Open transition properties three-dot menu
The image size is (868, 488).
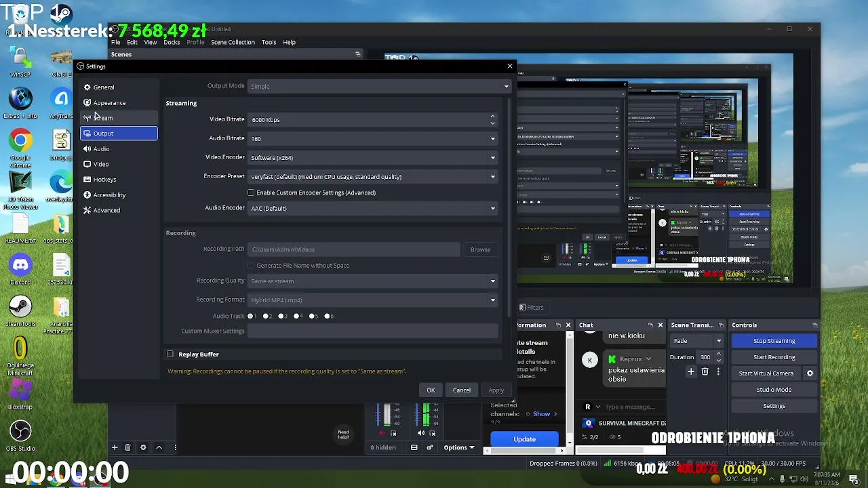point(718,371)
